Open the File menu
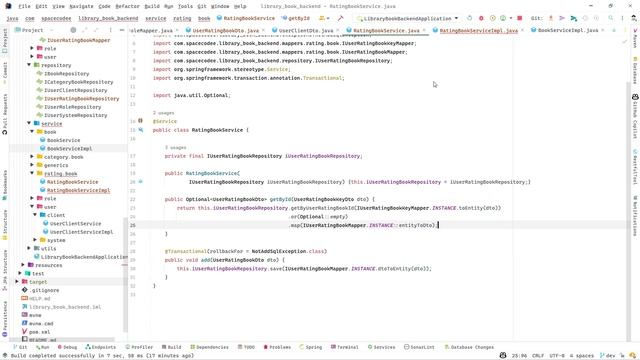Image resolution: width=640 pixels, height=360 pixels. tap(24, 6)
